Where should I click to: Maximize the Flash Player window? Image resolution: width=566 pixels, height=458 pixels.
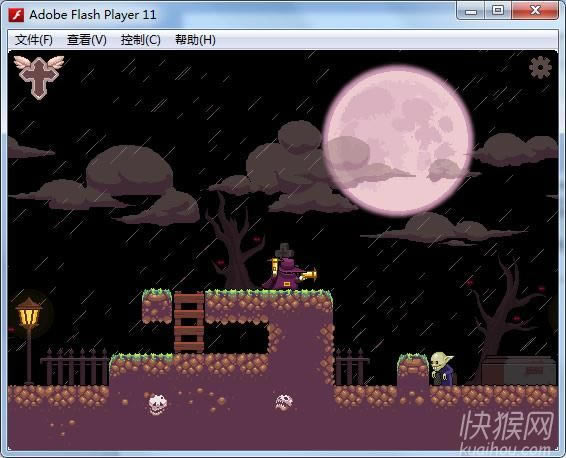[498, 10]
